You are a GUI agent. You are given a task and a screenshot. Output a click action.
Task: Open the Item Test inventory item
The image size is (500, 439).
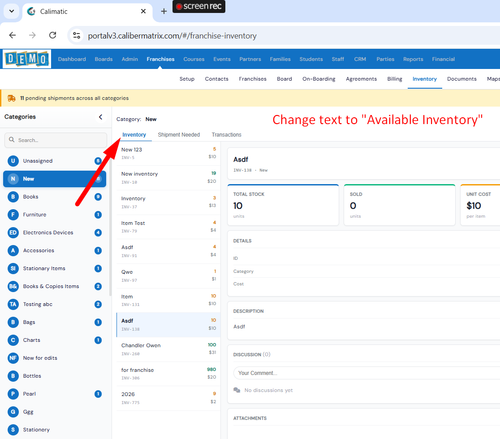tap(168, 227)
